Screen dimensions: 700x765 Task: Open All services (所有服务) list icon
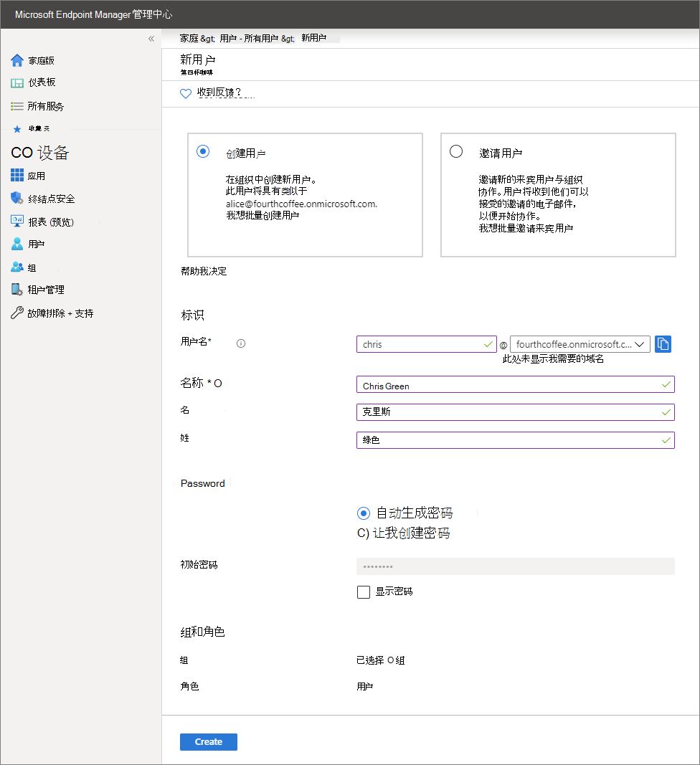pyautogui.click(x=17, y=106)
